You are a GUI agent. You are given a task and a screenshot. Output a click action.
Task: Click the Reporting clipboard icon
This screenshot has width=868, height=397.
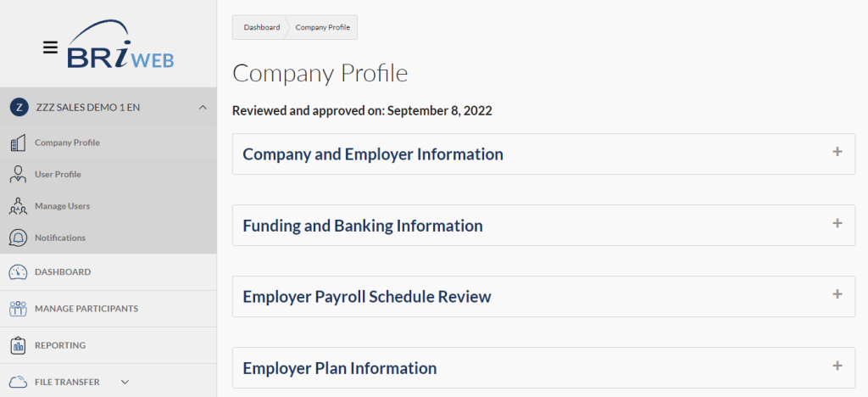[x=18, y=345]
